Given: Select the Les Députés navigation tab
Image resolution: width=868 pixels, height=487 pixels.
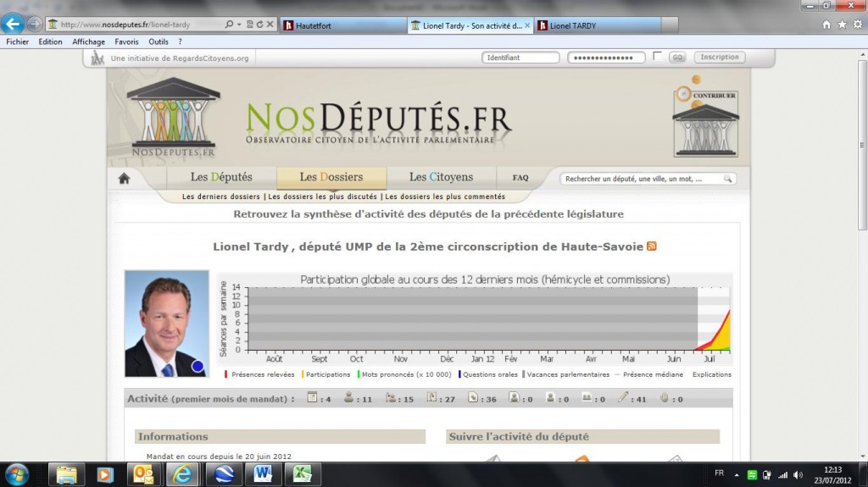Looking at the screenshot, I should tap(221, 177).
